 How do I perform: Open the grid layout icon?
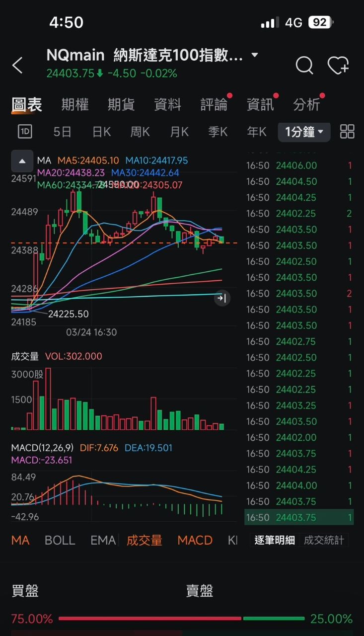[347, 132]
